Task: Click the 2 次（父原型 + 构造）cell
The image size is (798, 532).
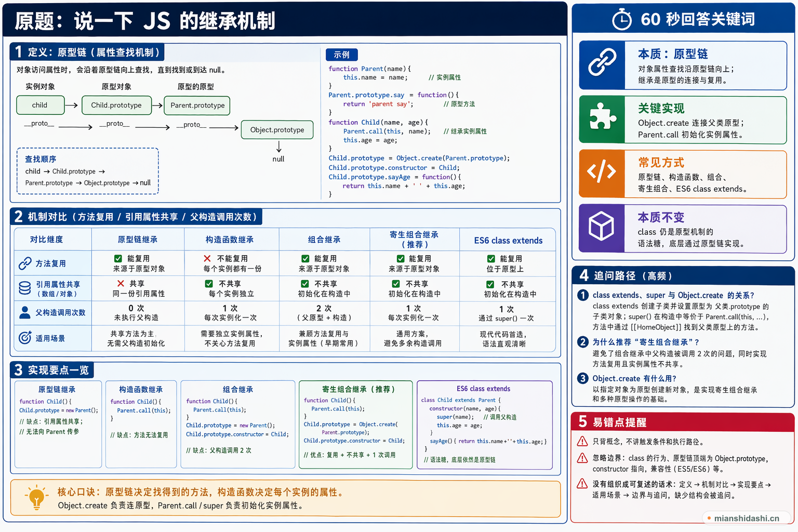Action: click(324, 313)
